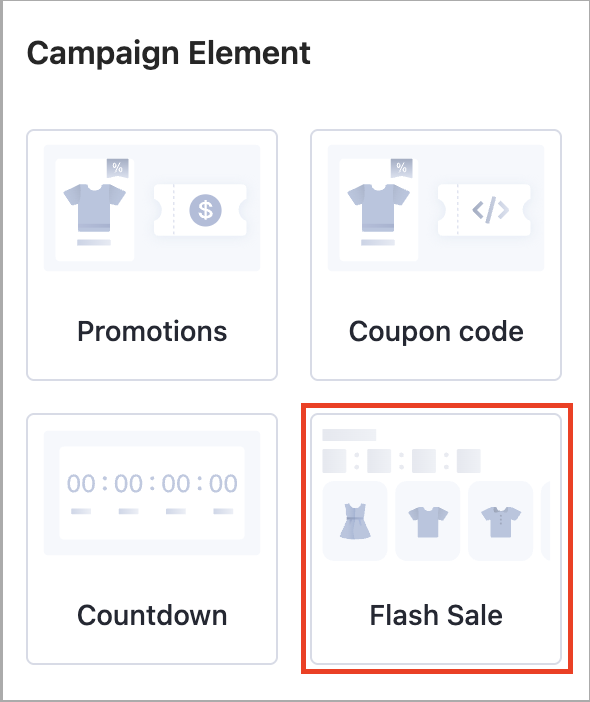Add the Countdown element card
The image size is (590, 702).
tap(152, 539)
